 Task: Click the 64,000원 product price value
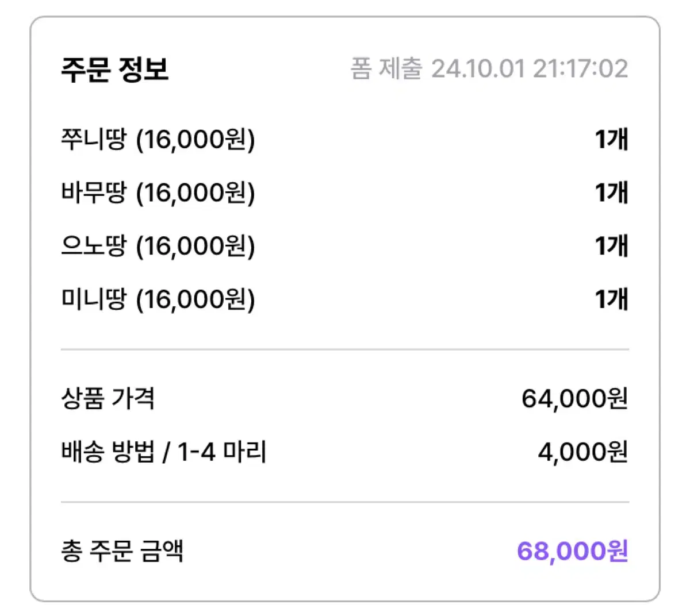tap(574, 398)
